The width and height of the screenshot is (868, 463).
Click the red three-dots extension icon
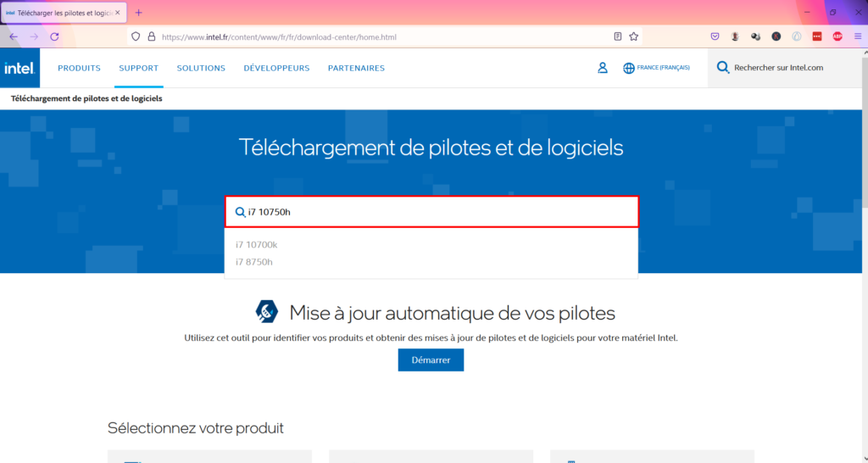click(817, 36)
